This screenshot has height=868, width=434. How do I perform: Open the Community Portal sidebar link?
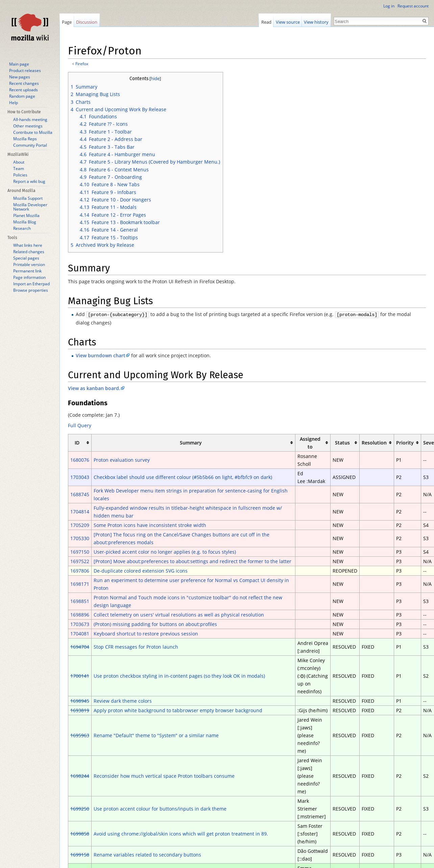pyautogui.click(x=30, y=145)
